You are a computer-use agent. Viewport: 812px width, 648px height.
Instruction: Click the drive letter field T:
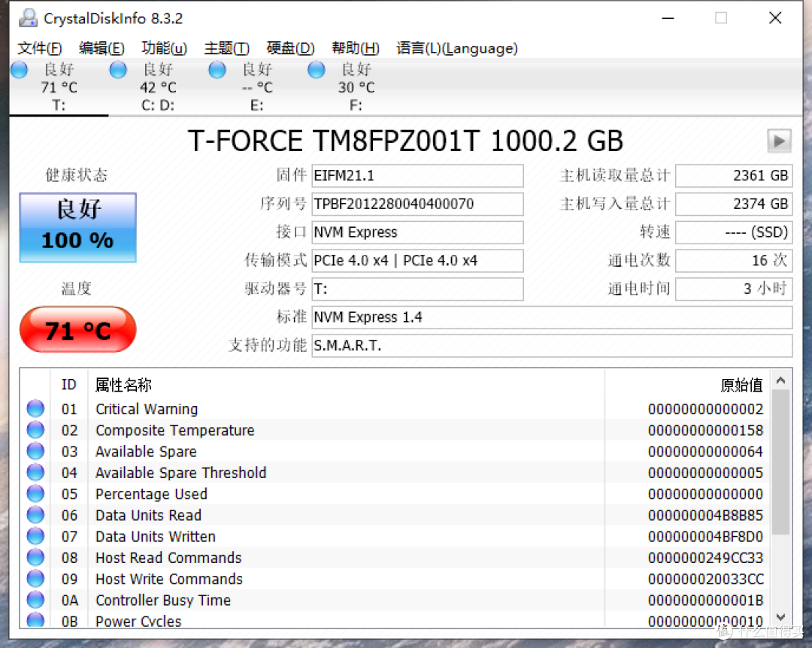tap(417, 289)
